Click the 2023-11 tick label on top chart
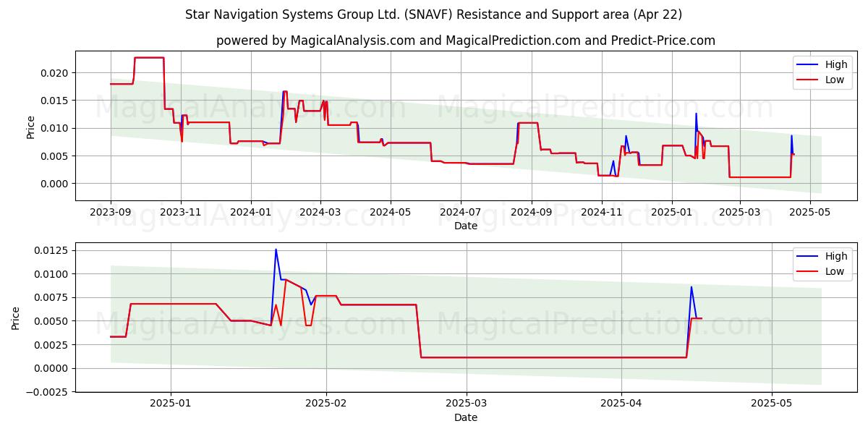The width and height of the screenshot is (868, 434). [x=181, y=213]
